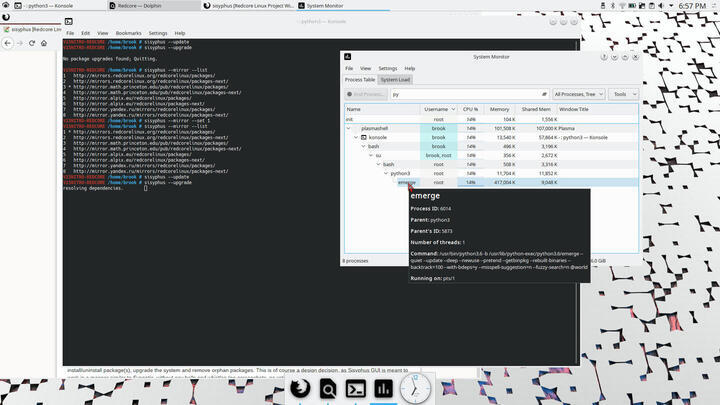Collapse the brook-owned bash tree node
720x405 pixels.
[x=363, y=146]
